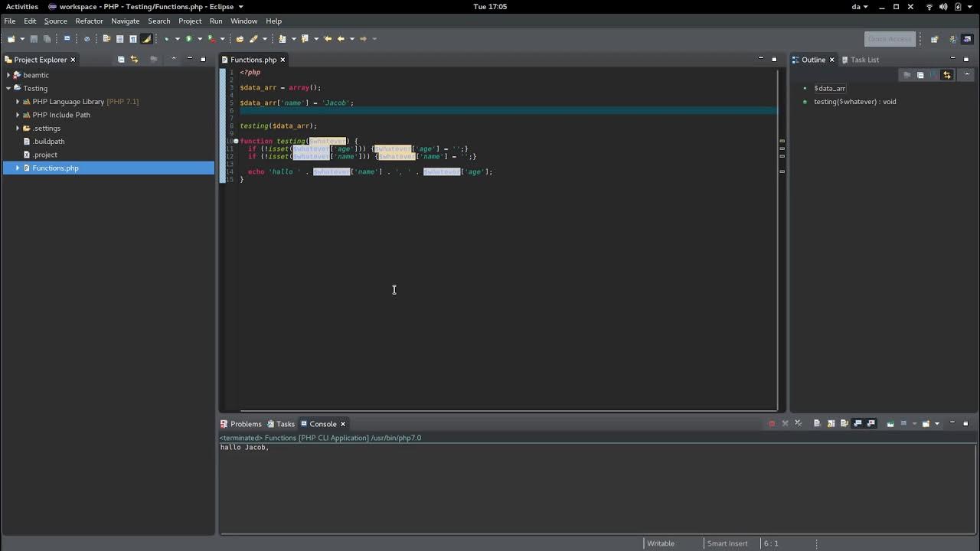Viewport: 980px width, 551px height.
Task: Click Remove All Terminated Launches icon
Action: point(799,423)
